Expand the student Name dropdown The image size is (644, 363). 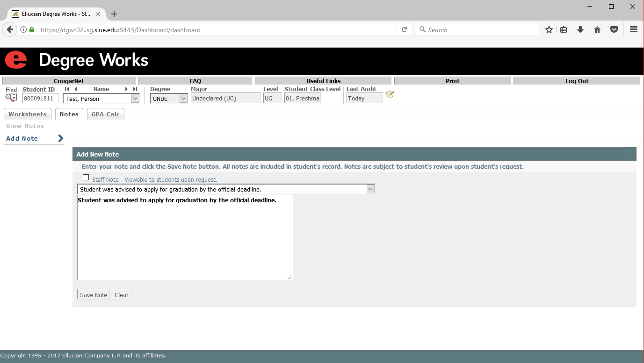[135, 99]
